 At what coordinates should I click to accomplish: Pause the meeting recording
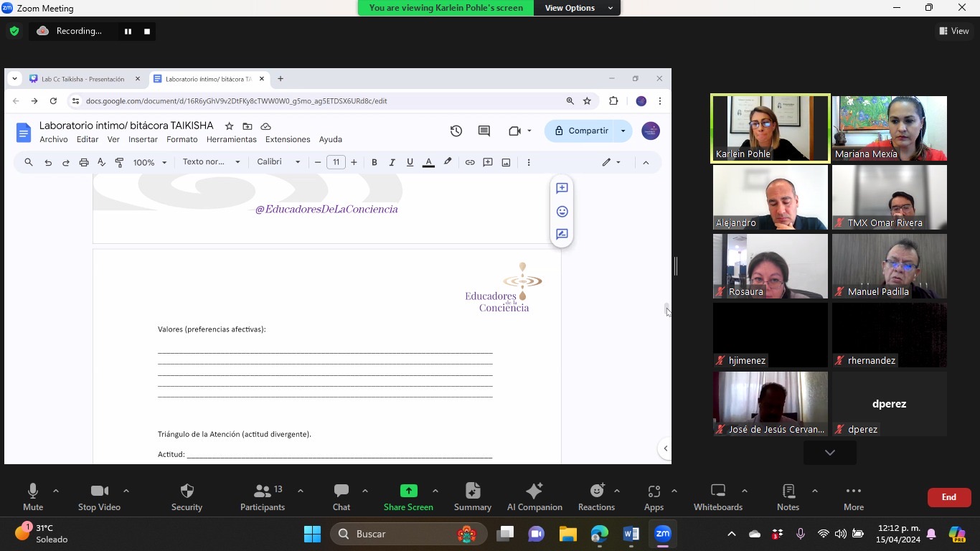click(128, 32)
